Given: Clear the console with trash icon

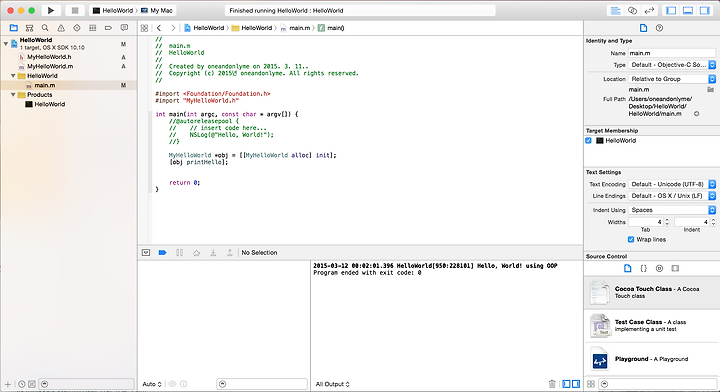Looking at the screenshot, I should (552, 384).
